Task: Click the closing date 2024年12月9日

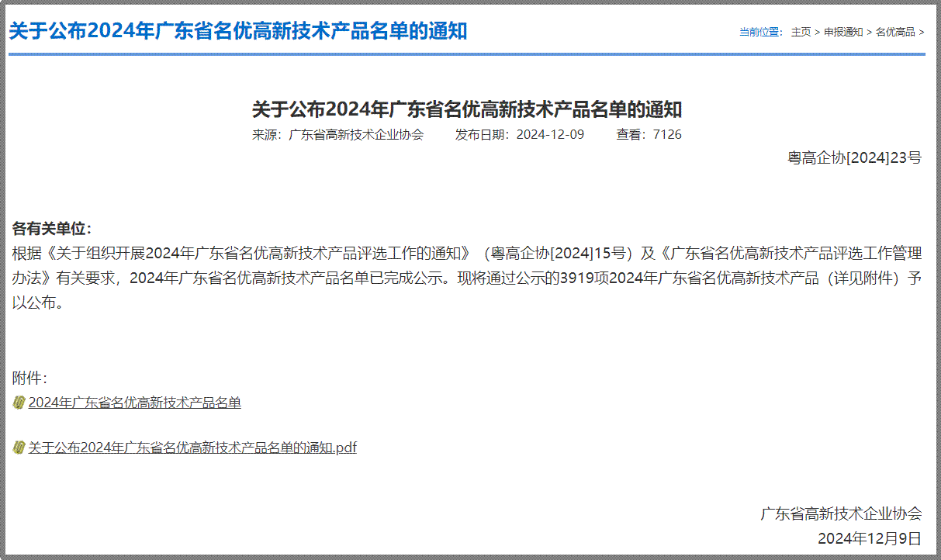Action: click(x=870, y=538)
